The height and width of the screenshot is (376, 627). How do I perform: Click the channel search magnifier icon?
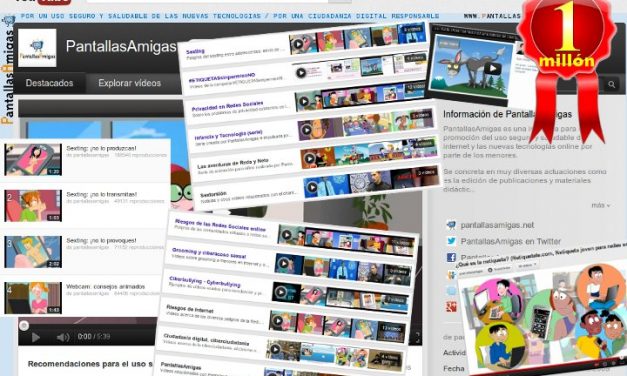(611, 84)
